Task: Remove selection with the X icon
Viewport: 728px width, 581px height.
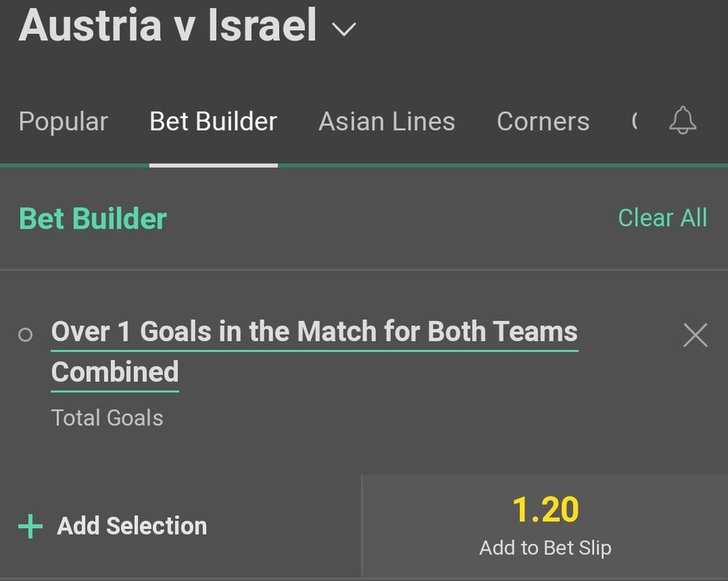Action: (695, 335)
